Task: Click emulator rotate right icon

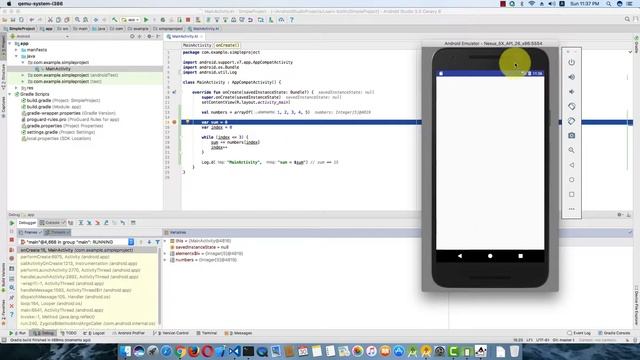Action: click(x=571, y=121)
